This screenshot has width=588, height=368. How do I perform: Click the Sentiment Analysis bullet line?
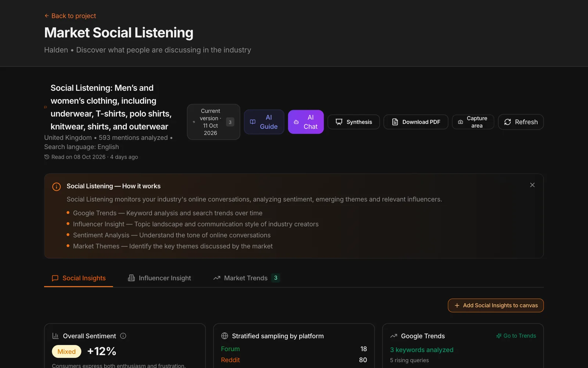pyautogui.click(x=172, y=235)
